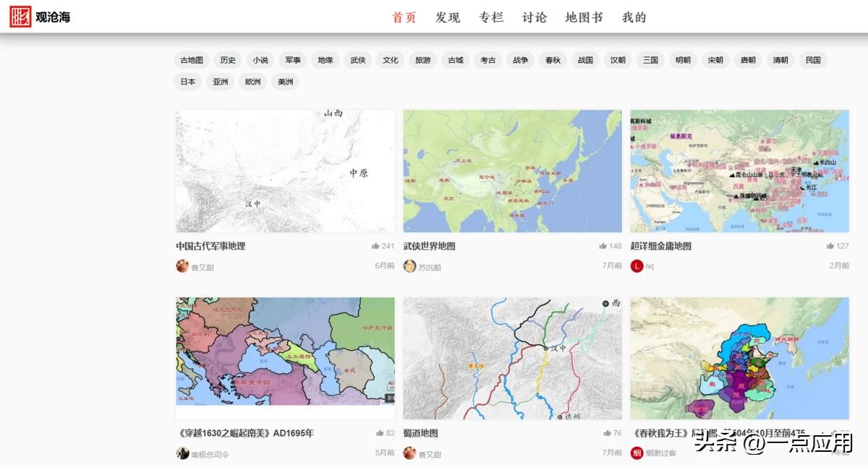Click the 观沧海 red logo icon
This screenshot has height=467, width=868.
coord(20,17)
